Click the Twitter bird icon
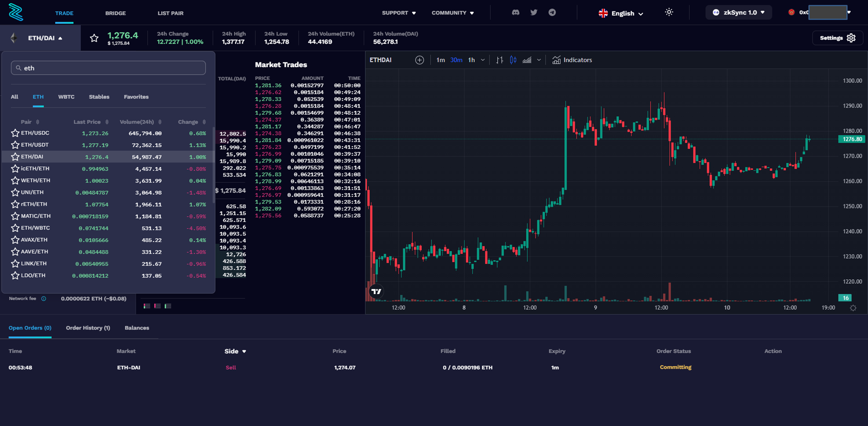The width and height of the screenshot is (868, 426). (x=534, y=13)
